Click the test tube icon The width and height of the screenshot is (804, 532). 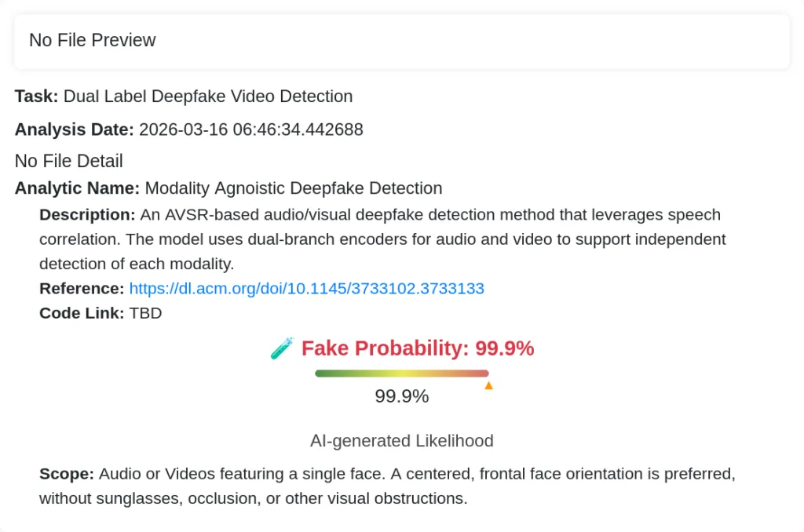(281, 348)
